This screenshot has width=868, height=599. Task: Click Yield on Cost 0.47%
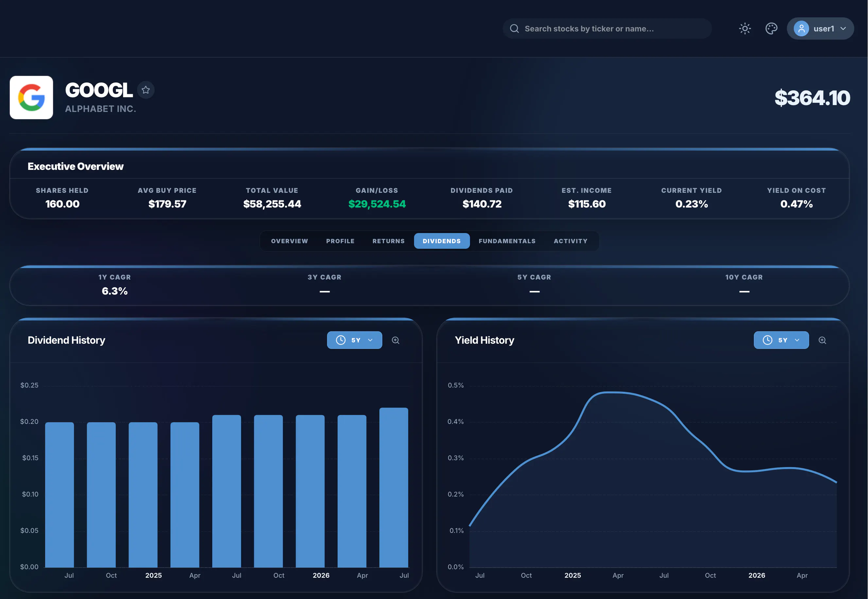pos(796,204)
